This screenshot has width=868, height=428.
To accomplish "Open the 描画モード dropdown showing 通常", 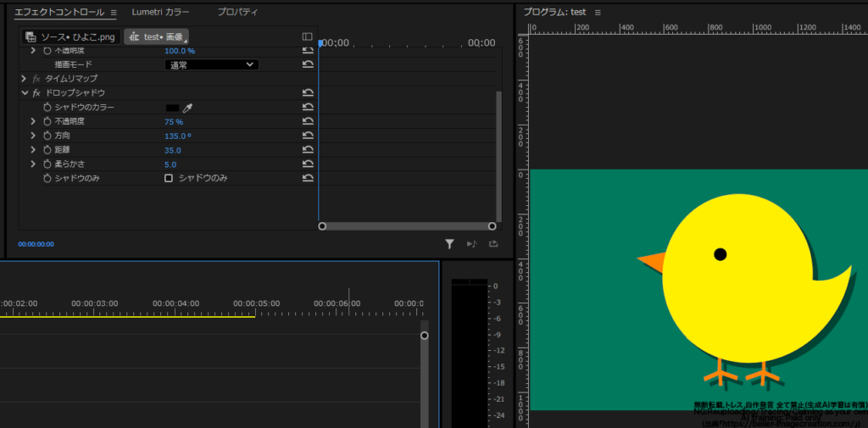I will (212, 64).
